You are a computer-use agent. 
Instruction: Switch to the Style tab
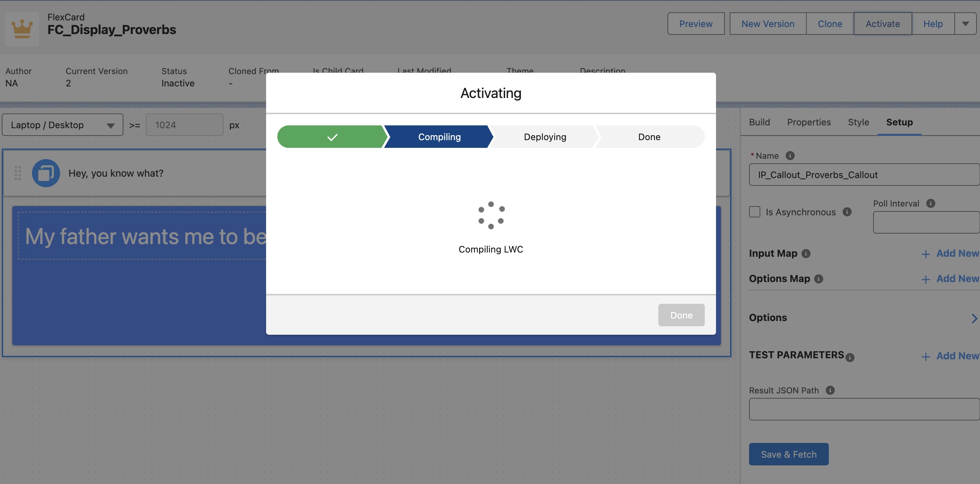(858, 122)
